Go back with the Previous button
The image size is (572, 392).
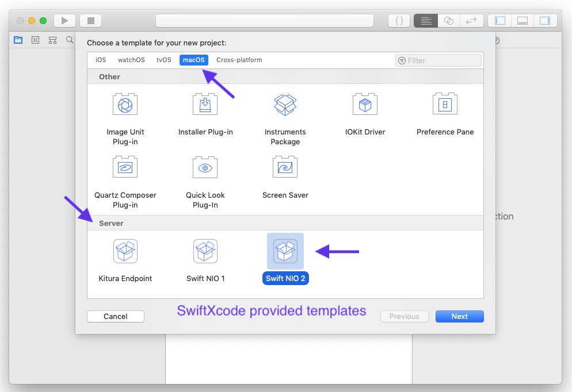click(404, 316)
